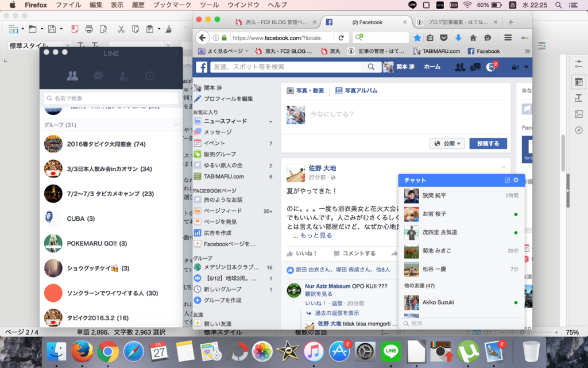This screenshot has width=588, height=368.
Task: Open Facebook account dropdown arrow
Action: click(527, 67)
